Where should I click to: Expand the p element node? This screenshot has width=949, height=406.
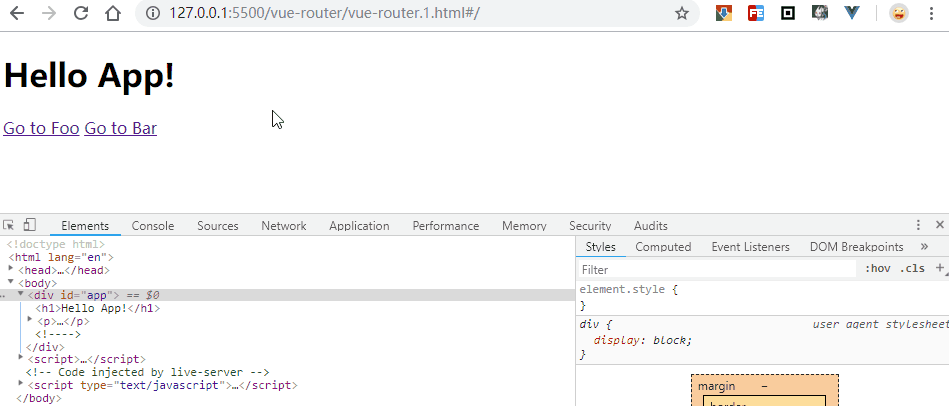(x=30, y=321)
